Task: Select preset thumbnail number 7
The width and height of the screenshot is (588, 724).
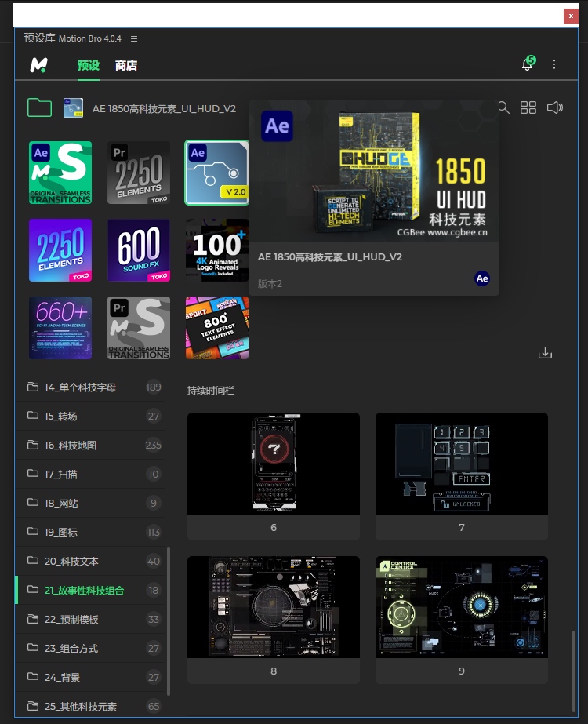Action: coord(462,476)
